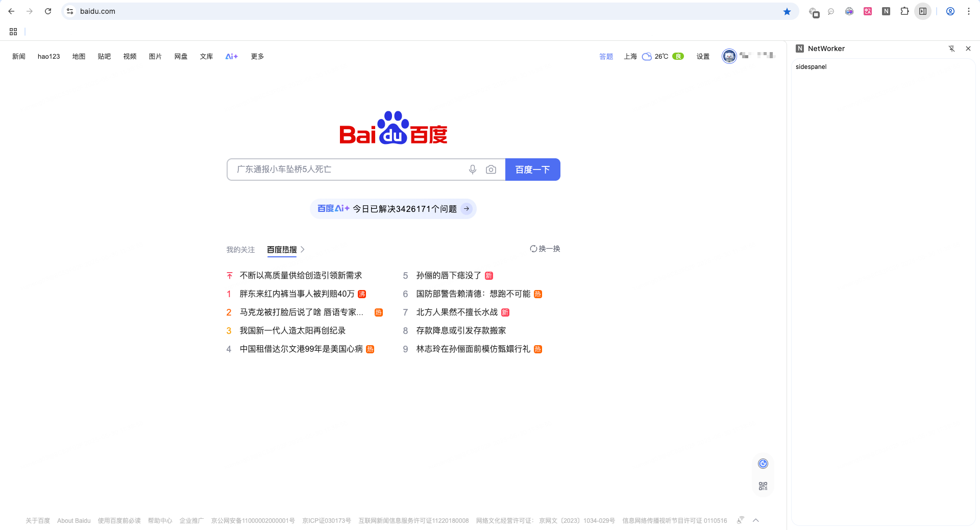The width and height of the screenshot is (980, 530).
Task: Close the NetWorker side panel
Action: 968,49
